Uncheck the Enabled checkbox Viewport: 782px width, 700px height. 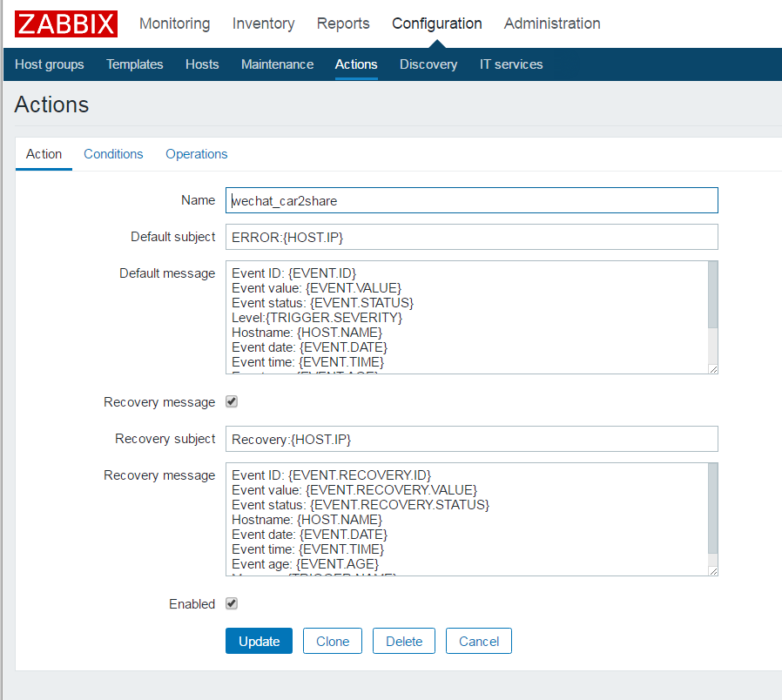(x=232, y=604)
